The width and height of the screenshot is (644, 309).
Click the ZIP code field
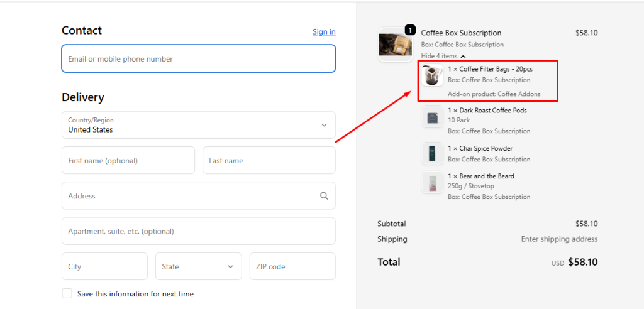pos(292,266)
